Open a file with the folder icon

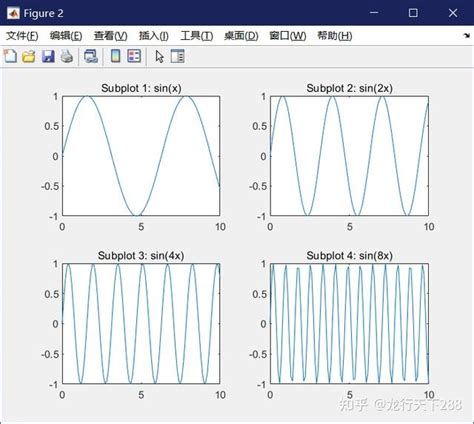(x=29, y=56)
